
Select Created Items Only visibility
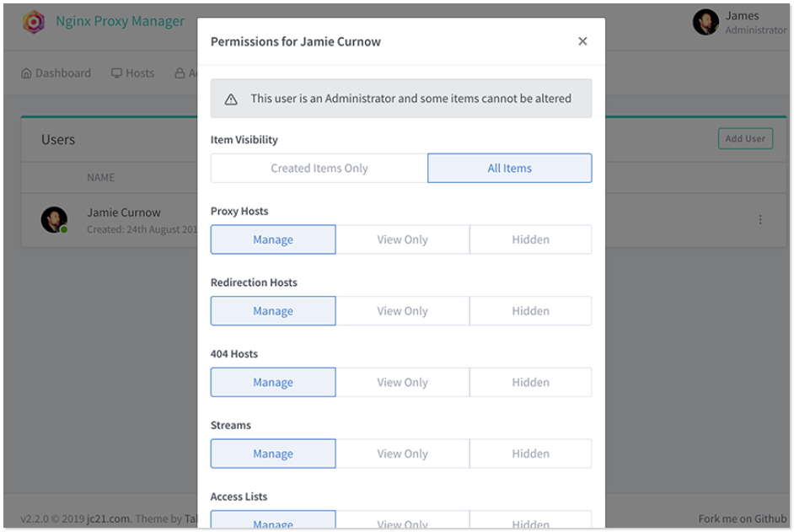(319, 168)
